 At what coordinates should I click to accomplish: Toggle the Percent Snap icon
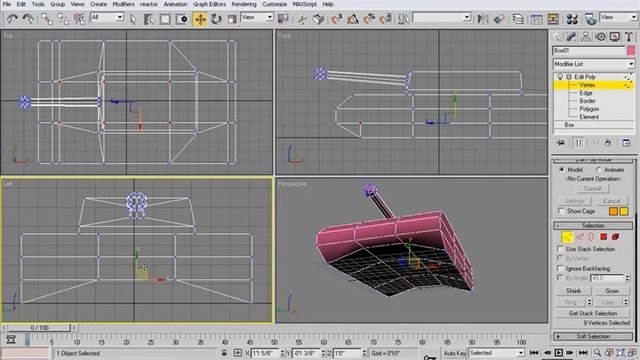pyautogui.click(x=369, y=19)
